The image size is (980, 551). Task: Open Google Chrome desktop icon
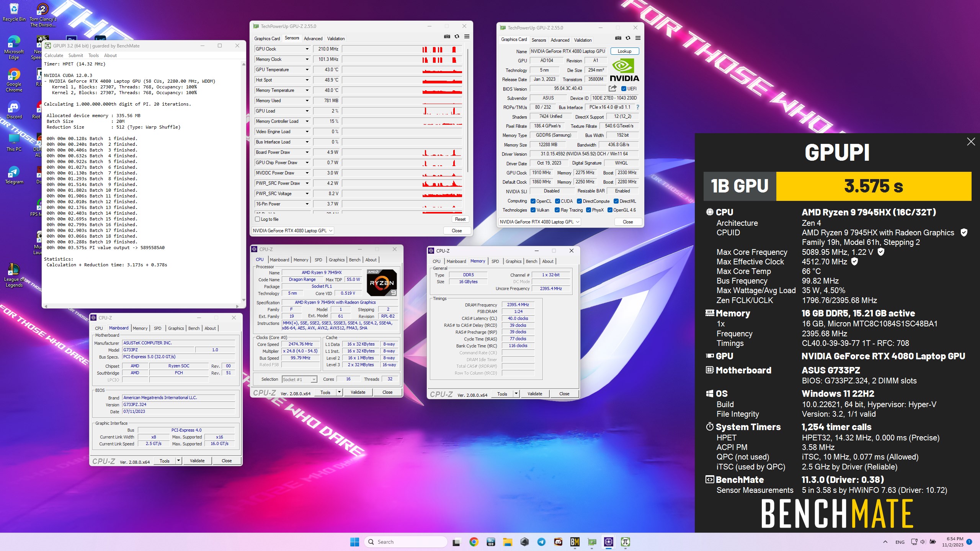coord(14,80)
